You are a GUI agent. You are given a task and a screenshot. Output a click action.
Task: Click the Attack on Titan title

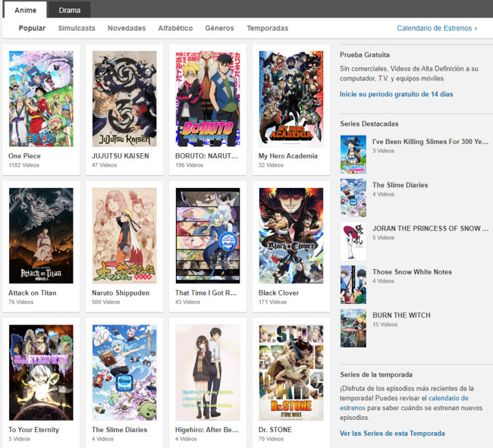point(33,293)
